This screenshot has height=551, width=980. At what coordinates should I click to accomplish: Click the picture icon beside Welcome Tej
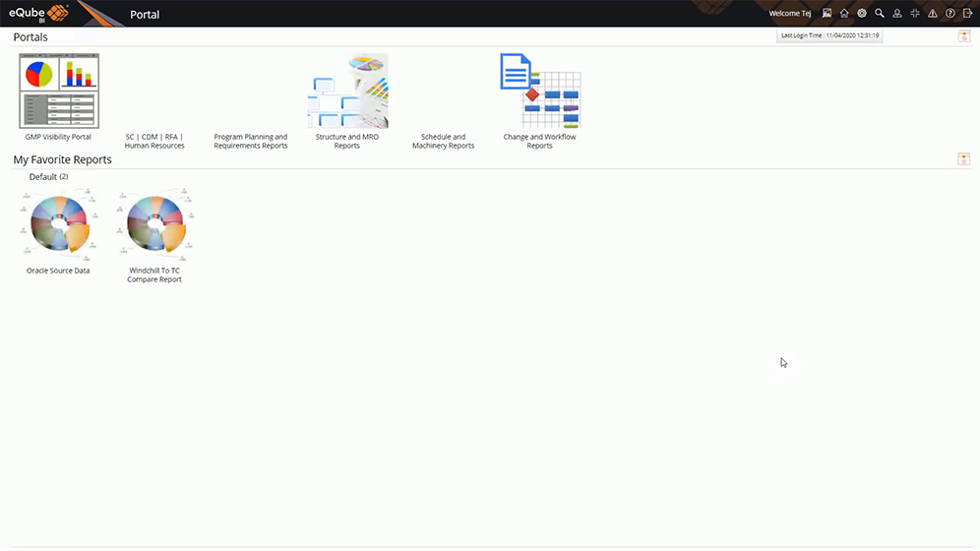pyautogui.click(x=827, y=14)
